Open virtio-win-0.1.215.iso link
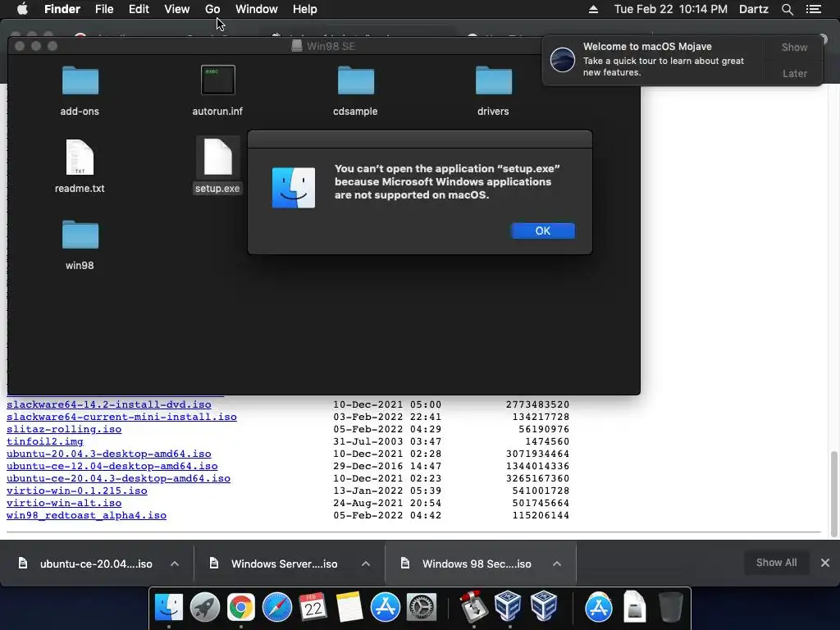 tap(76, 491)
